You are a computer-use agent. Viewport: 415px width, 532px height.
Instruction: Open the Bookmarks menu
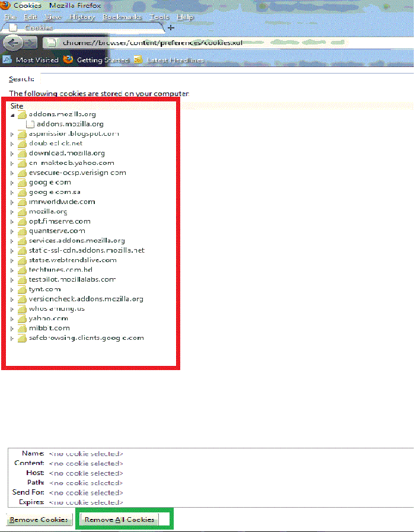coord(122,17)
